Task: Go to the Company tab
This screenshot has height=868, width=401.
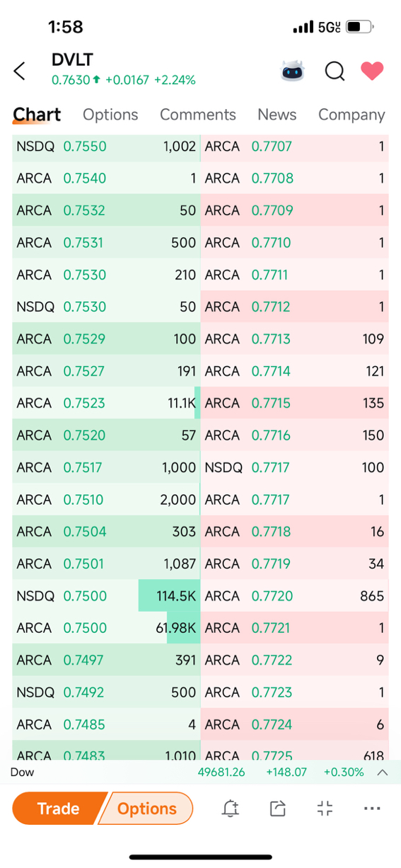Action: (x=351, y=115)
